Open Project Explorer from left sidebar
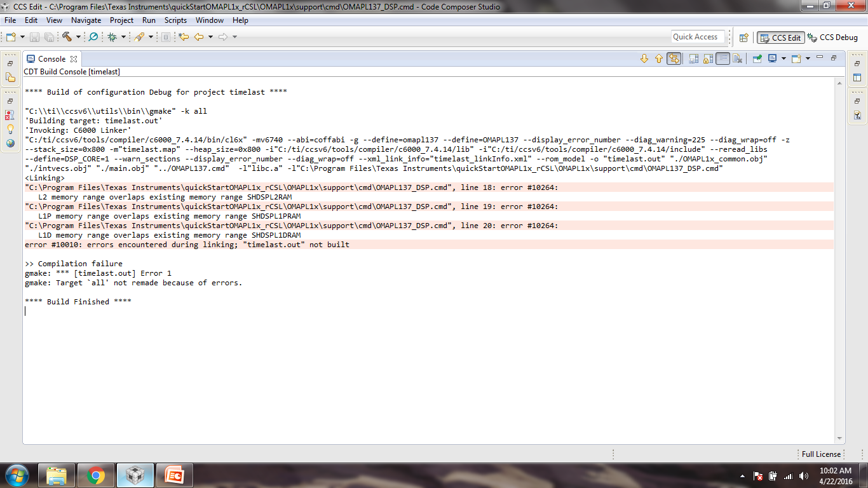 click(10, 78)
